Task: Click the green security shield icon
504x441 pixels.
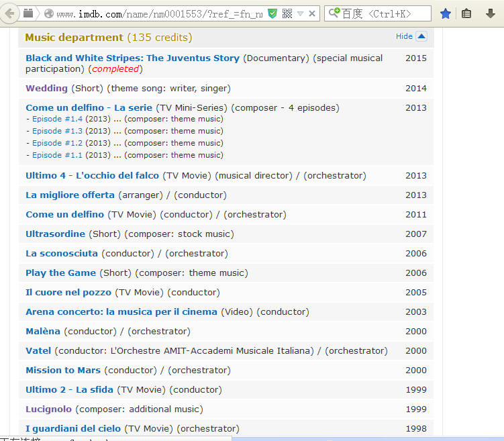Action: pyautogui.click(x=272, y=13)
